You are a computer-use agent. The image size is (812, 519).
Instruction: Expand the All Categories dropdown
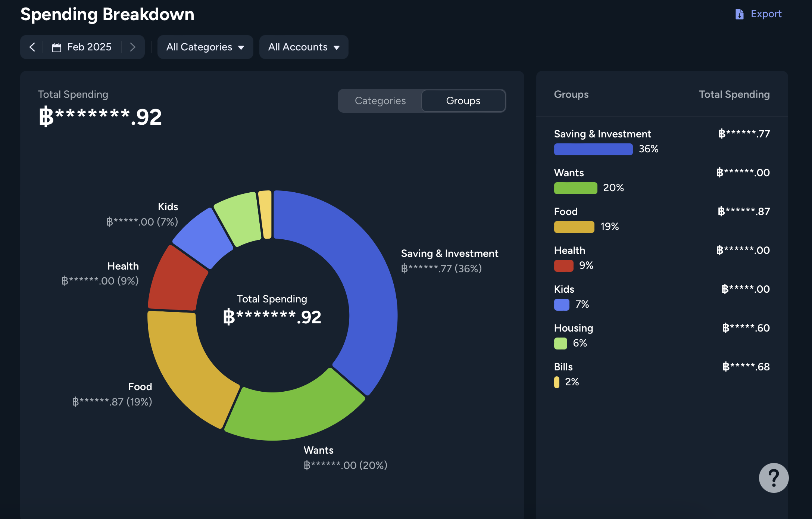[x=205, y=47]
